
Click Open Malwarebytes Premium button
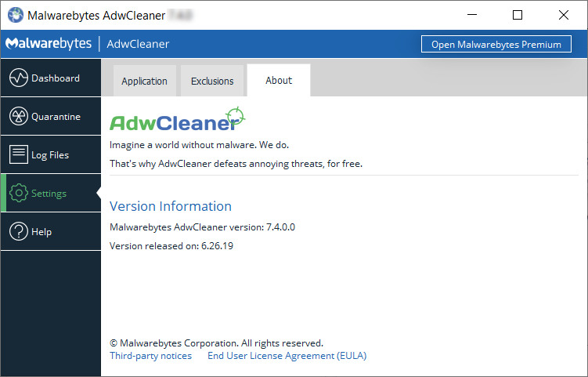coord(496,45)
